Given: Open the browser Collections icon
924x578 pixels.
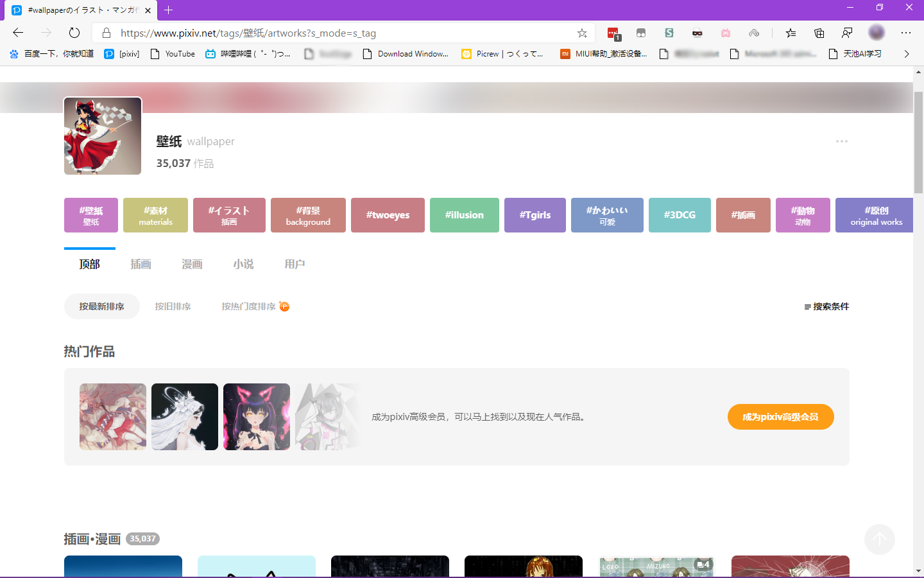Looking at the screenshot, I should (819, 33).
